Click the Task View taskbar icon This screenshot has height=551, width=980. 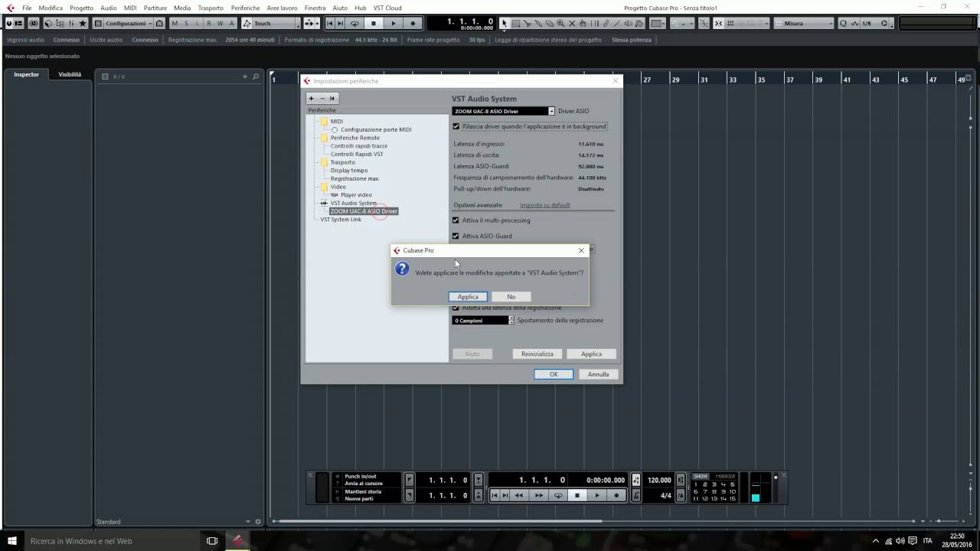[x=212, y=540]
